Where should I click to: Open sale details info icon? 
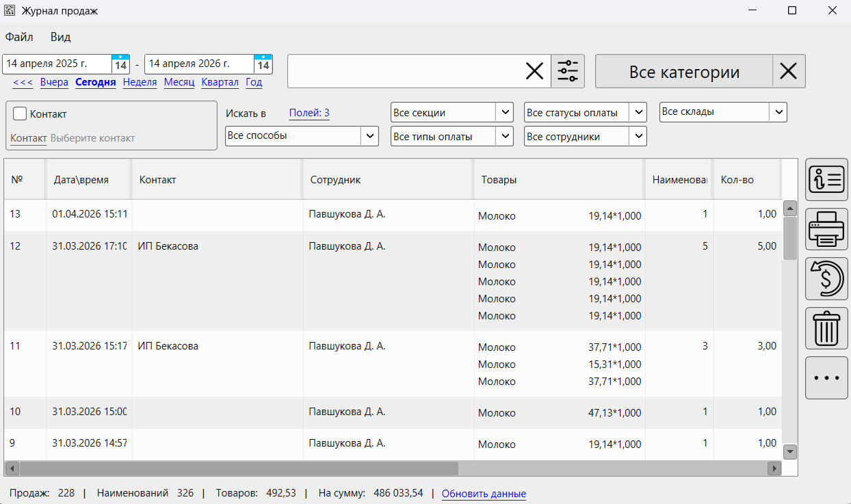tap(826, 179)
